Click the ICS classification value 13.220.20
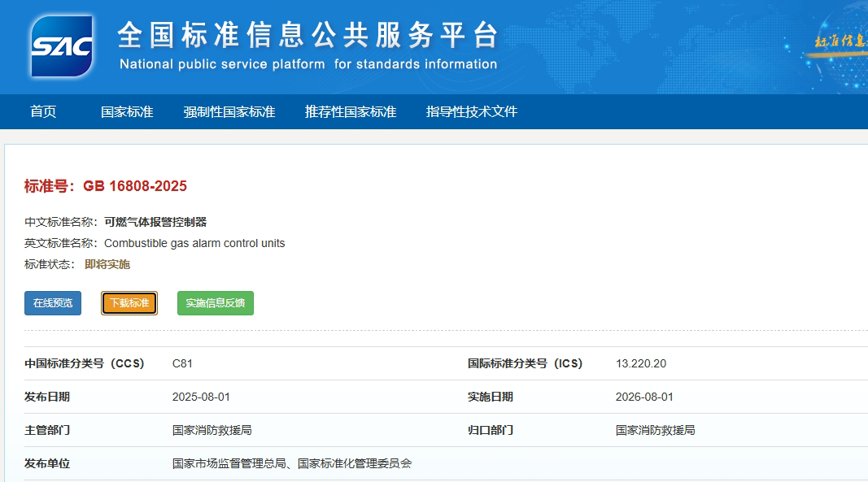The image size is (868, 482). [641, 363]
